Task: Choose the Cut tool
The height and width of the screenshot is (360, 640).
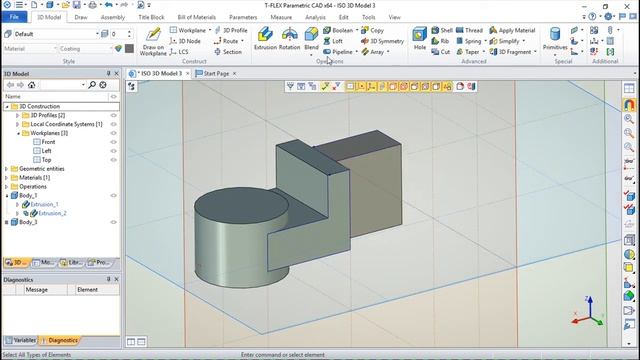Action: point(440,52)
